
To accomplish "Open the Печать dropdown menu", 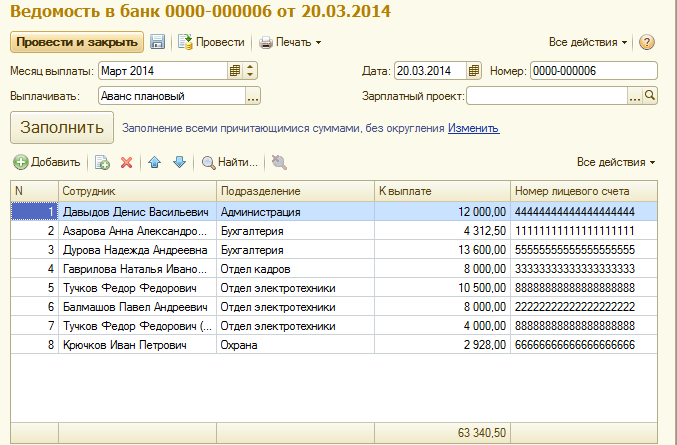I will [291, 42].
